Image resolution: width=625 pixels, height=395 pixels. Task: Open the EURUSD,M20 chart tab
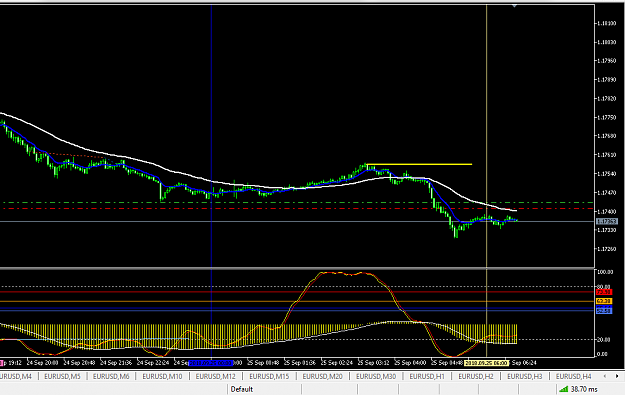point(322,376)
